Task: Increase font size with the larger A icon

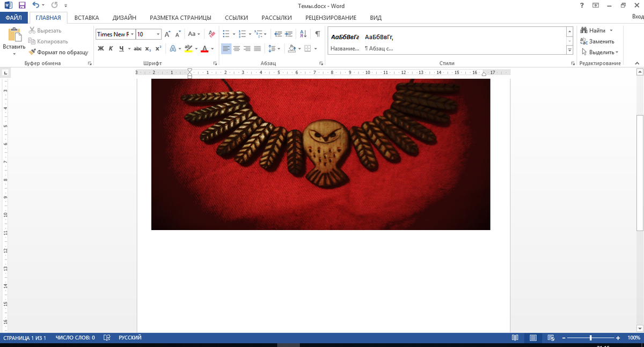Action: click(x=167, y=34)
